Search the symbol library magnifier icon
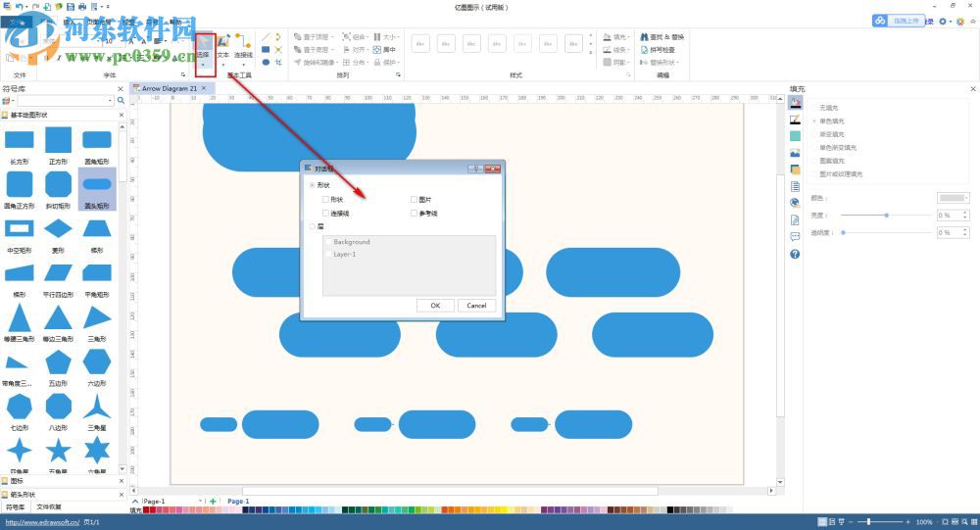This screenshot has height=530, width=980. click(122, 101)
